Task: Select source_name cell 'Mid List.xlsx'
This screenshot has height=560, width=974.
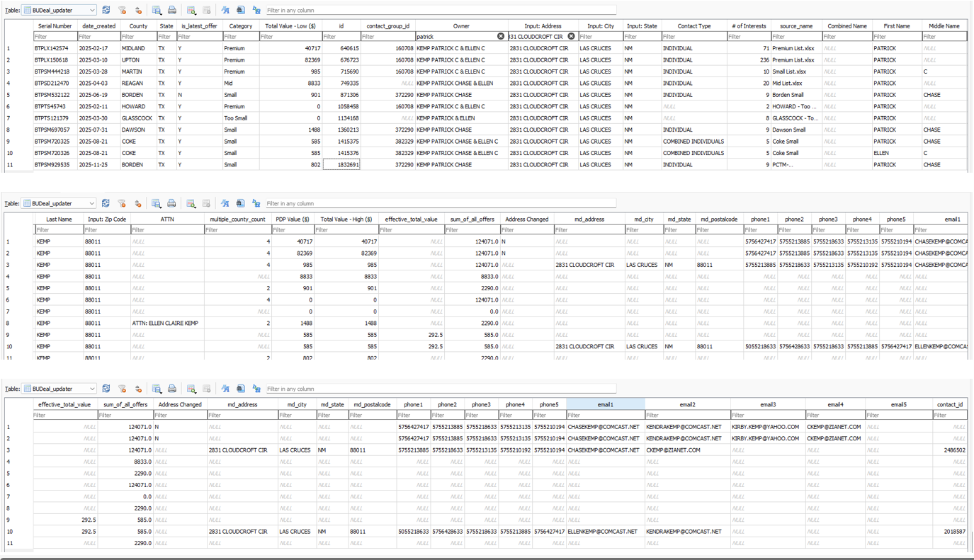Action: 796,83
